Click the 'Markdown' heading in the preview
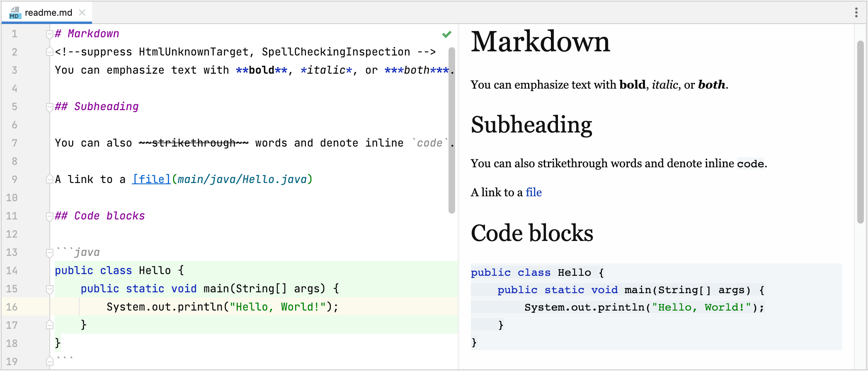Screen dimensions: 868x371 pos(541,41)
